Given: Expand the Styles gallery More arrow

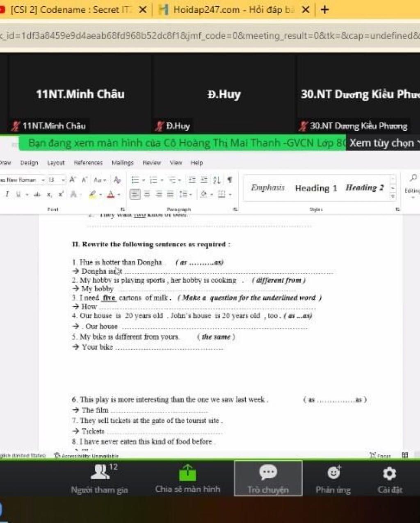Looking at the screenshot, I should [393, 197].
